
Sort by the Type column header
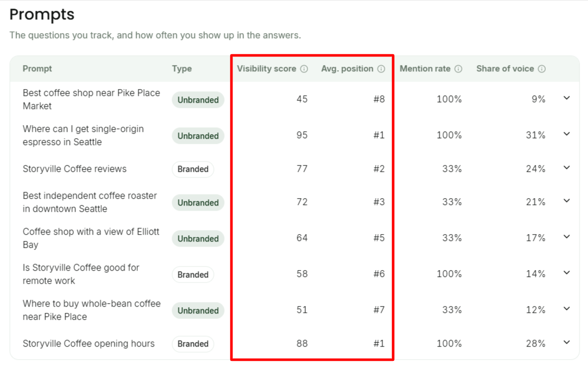182,69
